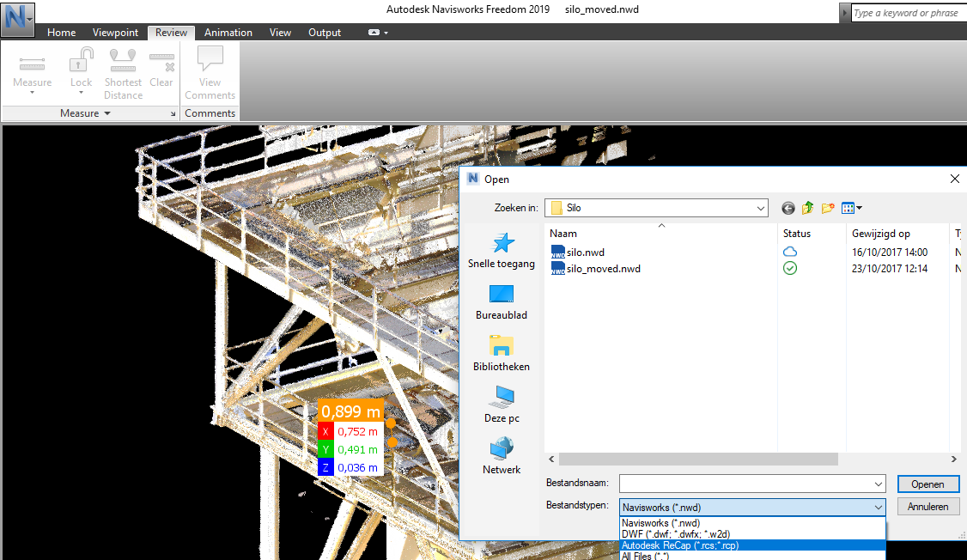Click the file list scroll right arrow
Viewport: 967px width, 560px height.
(953, 460)
